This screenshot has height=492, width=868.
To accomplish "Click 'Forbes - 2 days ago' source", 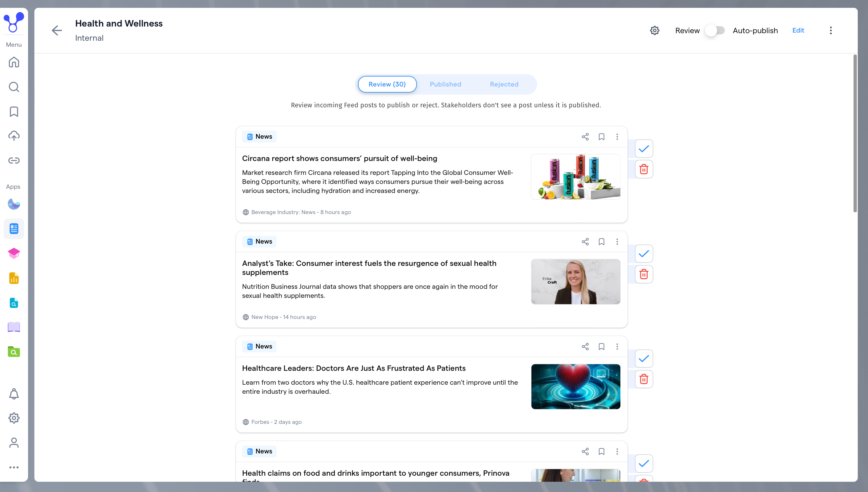I will tap(276, 422).
